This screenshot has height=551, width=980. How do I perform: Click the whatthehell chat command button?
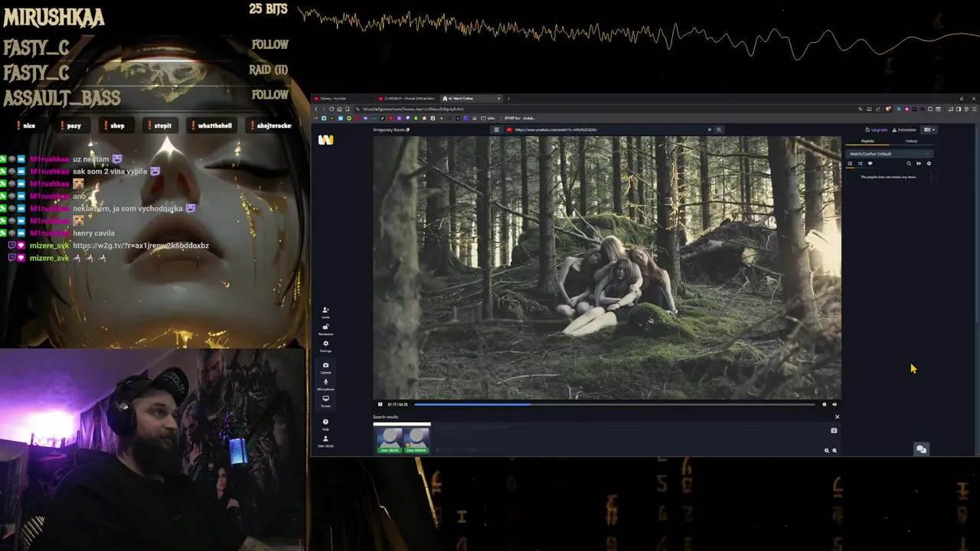pyautogui.click(x=211, y=126)
